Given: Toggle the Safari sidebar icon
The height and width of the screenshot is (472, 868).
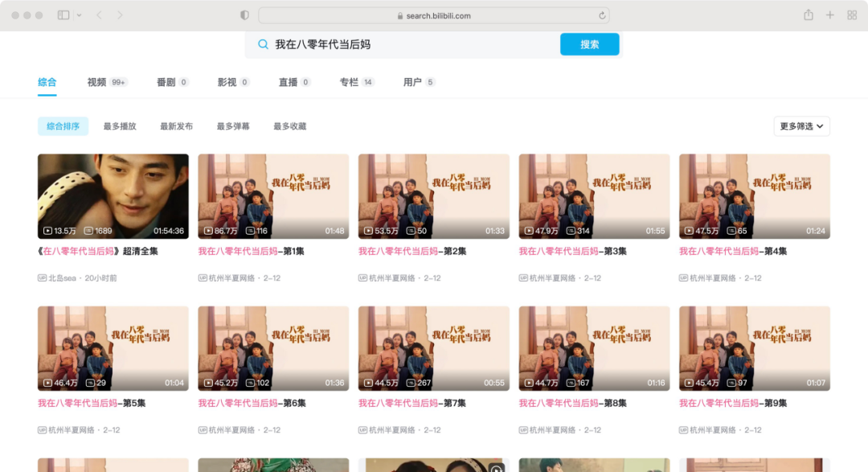Looking at the screenshot, I should coord(63,15).
